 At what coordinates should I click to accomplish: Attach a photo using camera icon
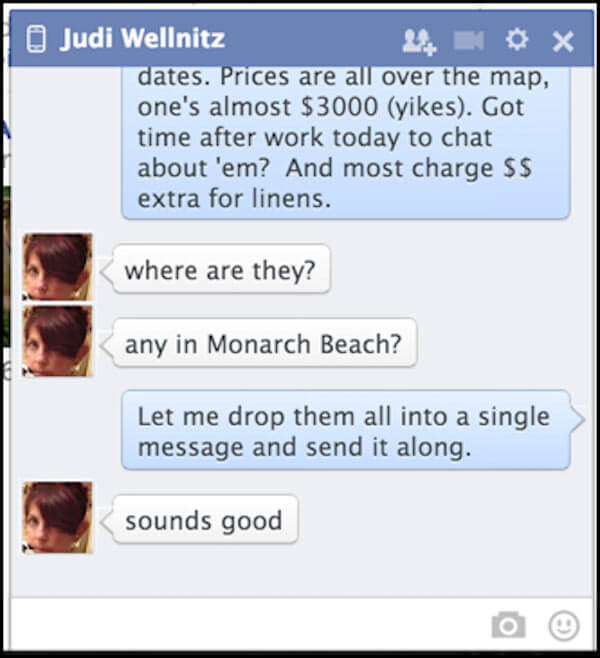click(509, 625)
